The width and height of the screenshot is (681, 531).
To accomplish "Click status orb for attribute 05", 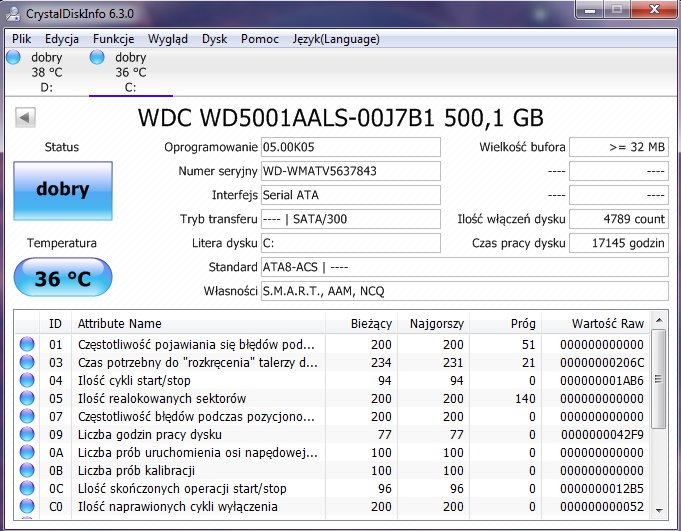I will pos(27,398).
